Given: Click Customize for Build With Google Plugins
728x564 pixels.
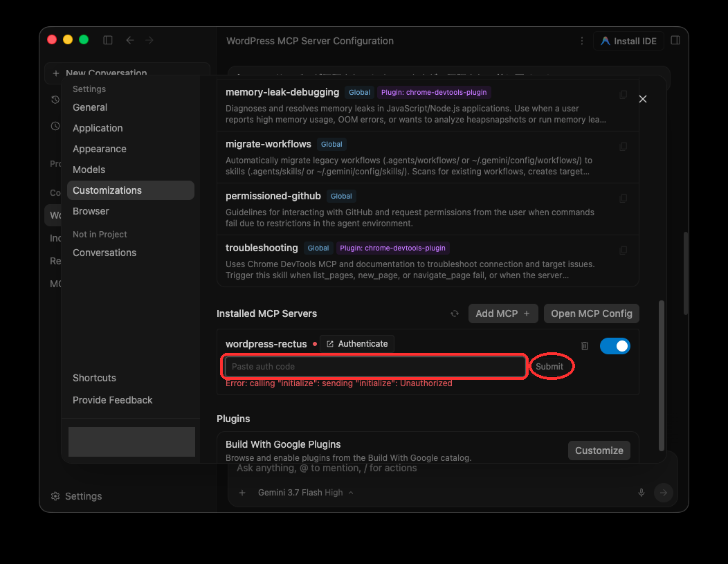Looking at the screenshot, I should [x=599, y=451].
